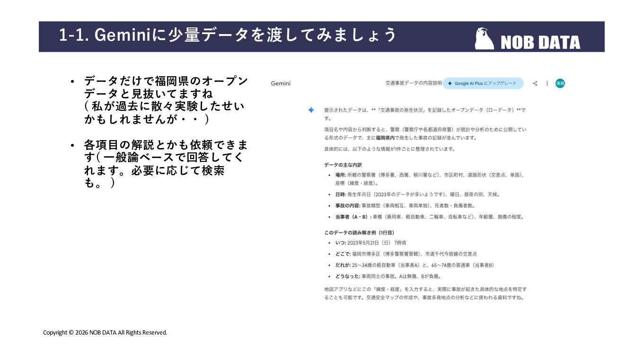Open the teal account avatar 信晃

tap(560, 83)
